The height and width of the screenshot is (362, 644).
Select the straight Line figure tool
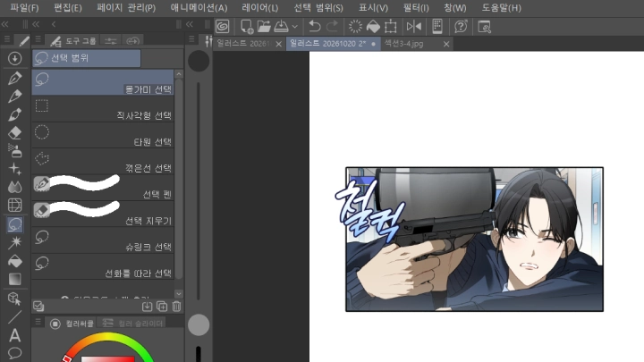(x=15, y=316)
